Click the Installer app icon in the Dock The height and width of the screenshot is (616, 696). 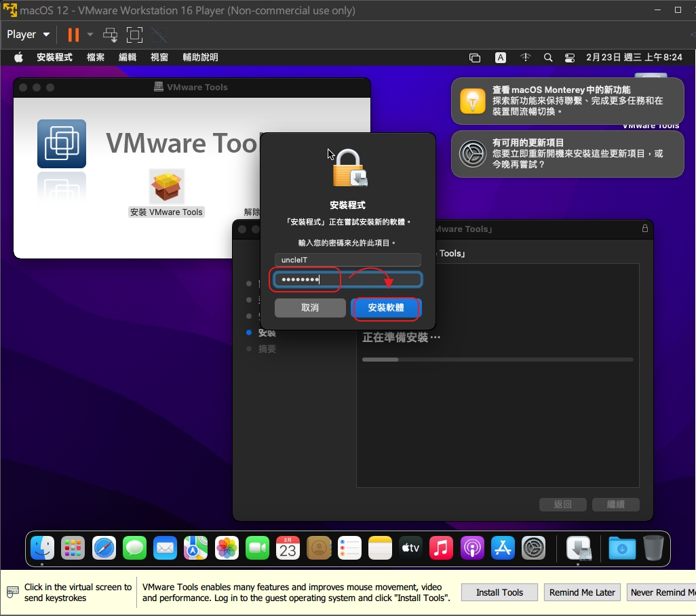[x=579, y=548]
